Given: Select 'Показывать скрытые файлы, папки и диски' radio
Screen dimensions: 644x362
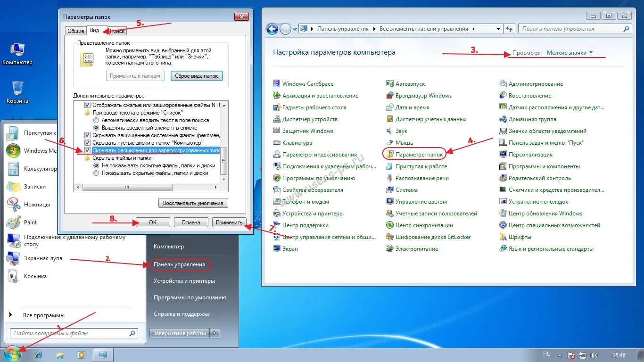Looking at the screenshot, I should [96, 173].
